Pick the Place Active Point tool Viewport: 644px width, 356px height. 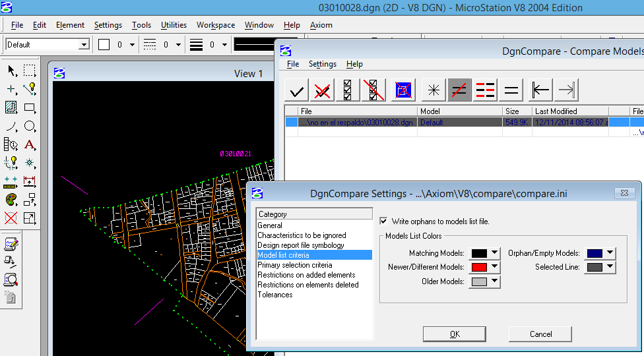coord(12,89)
